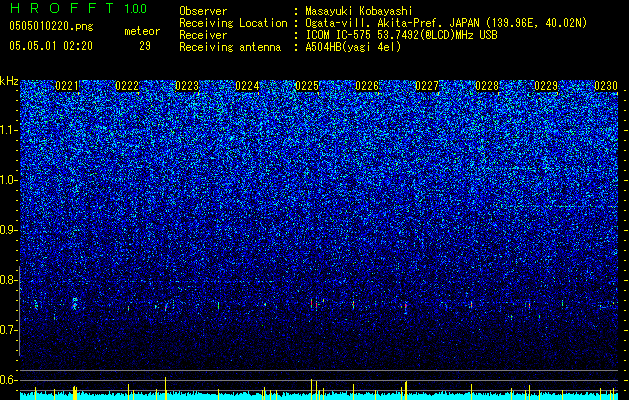Click the date stamp 05.05.01 02:20
Screen dimensions: 629x400
click(51, 46)
